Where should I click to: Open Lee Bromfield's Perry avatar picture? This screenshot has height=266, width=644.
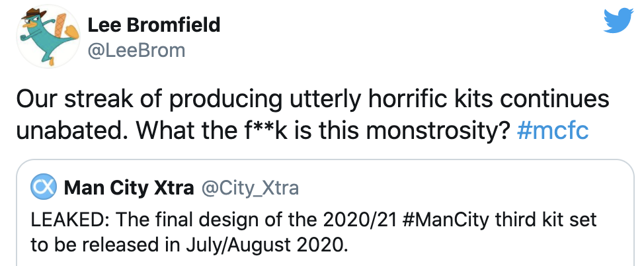(48, 36)
